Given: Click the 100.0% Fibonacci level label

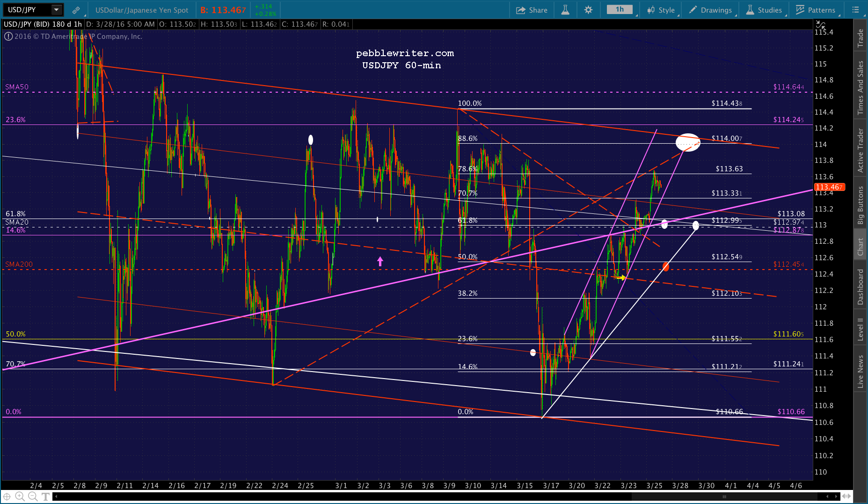Looking at the screenshot, I should [x=470, y=103].
